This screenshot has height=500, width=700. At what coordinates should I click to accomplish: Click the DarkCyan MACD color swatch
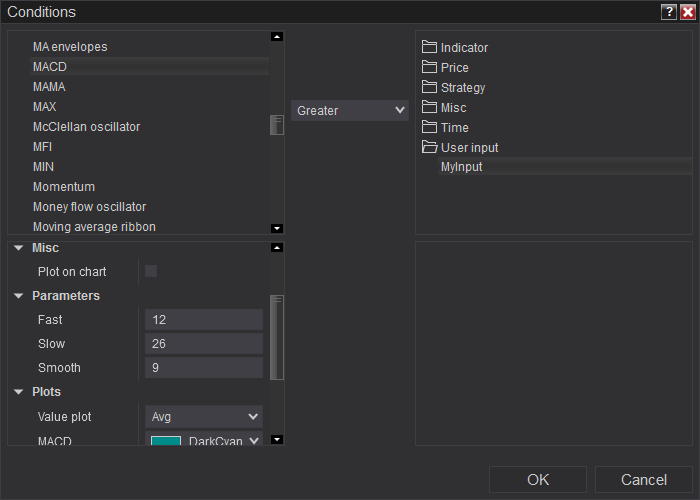(166, 440)
